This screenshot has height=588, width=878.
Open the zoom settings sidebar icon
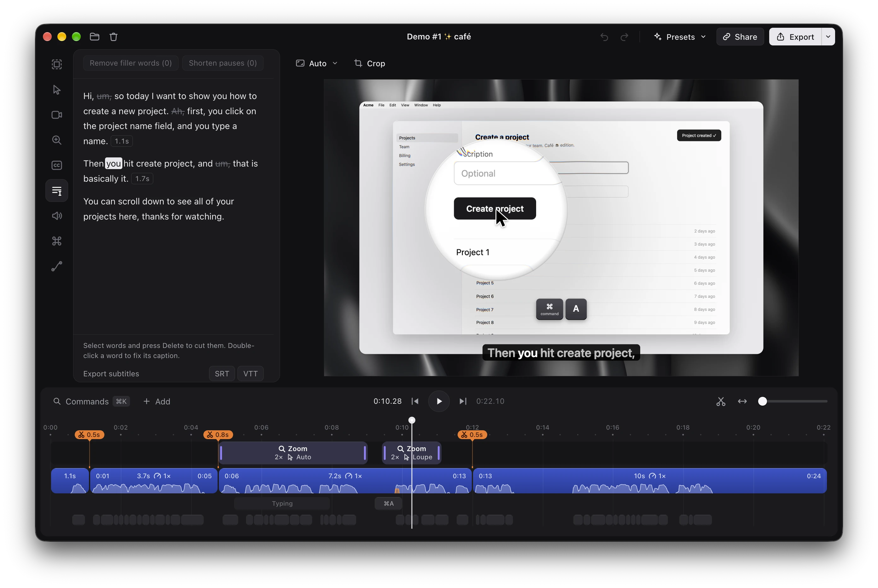pos(56,140)
